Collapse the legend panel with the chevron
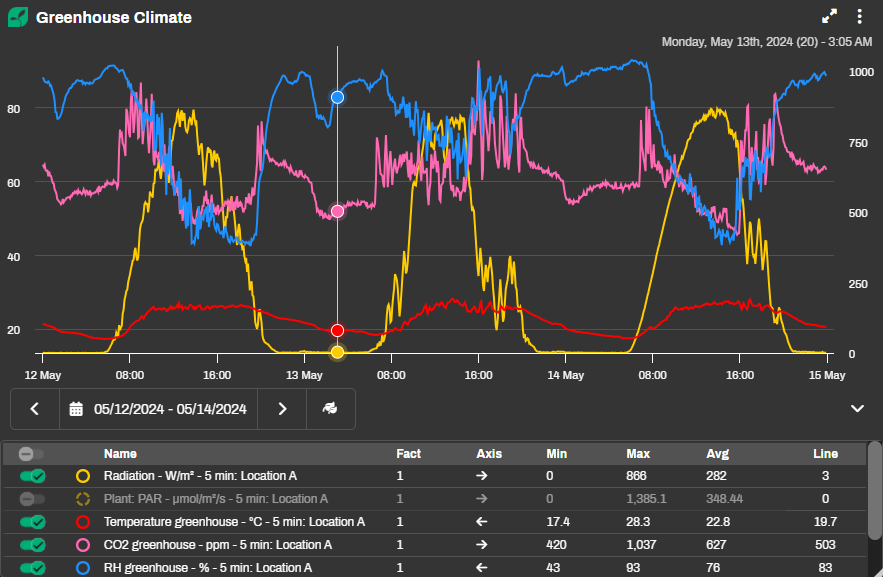 (x=857, y=408)
